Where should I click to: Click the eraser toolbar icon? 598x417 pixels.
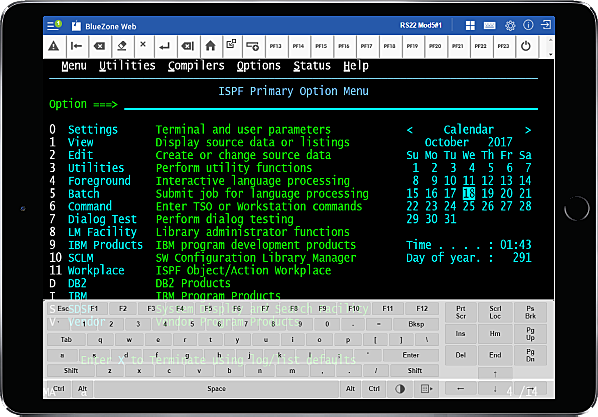point(122,46)
